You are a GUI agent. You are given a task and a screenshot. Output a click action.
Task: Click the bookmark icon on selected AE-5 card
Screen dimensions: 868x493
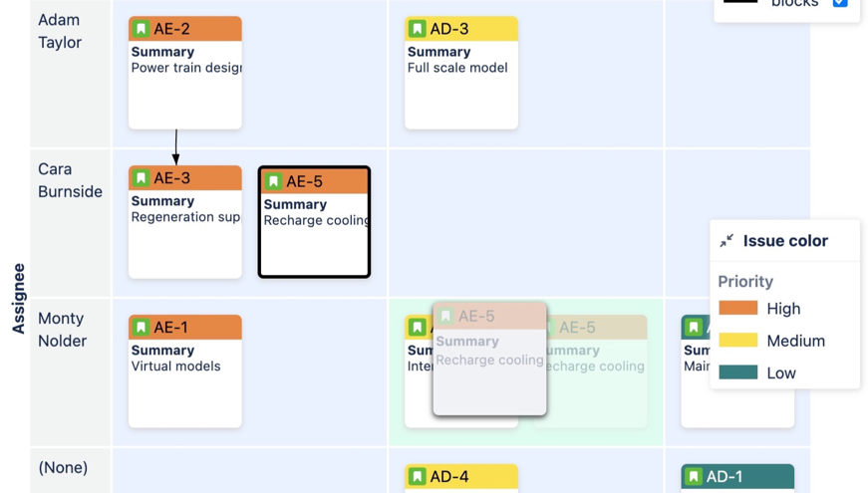[x=274, y=181]
